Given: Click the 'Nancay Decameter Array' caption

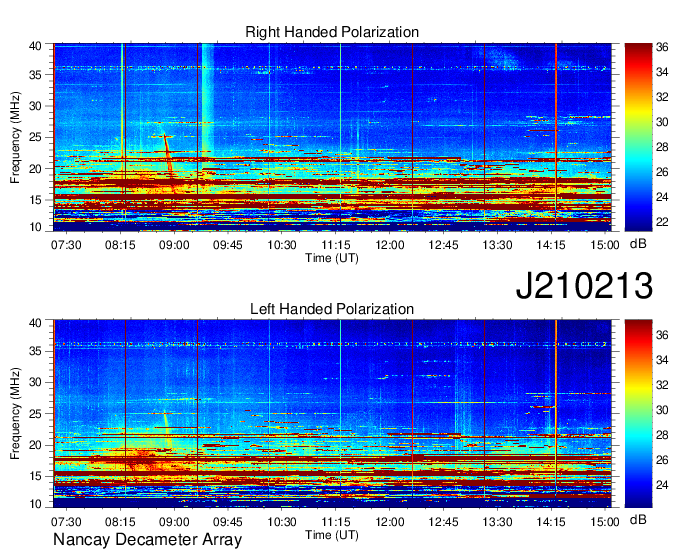Looking at the screenshot, I should coord(147,540).
